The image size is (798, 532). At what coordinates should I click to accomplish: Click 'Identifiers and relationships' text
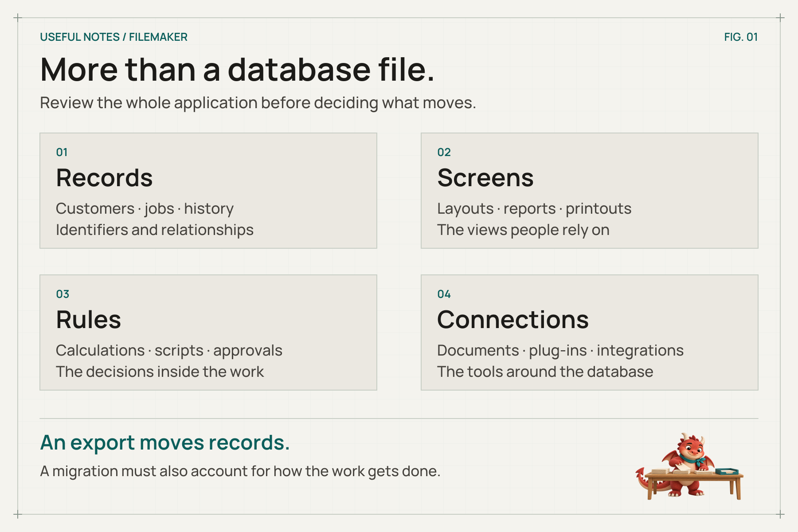[x=155, y=230]
